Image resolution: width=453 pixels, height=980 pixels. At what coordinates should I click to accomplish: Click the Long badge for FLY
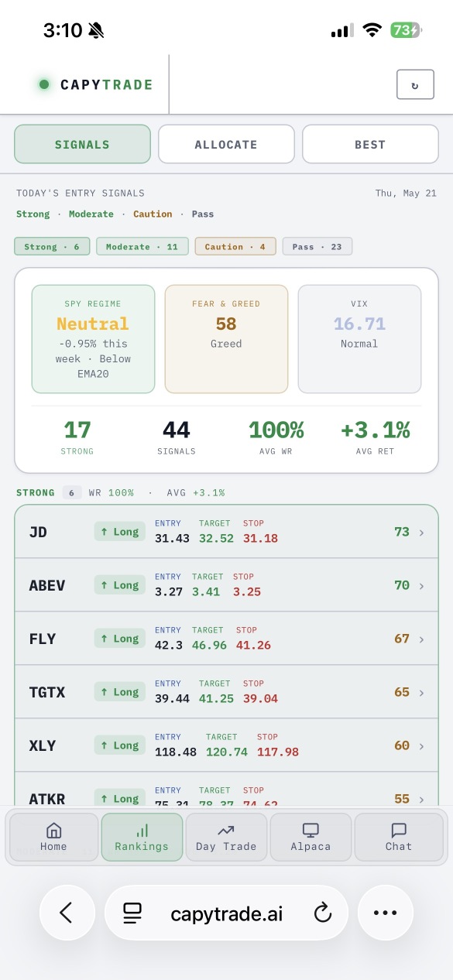[119, 639]
